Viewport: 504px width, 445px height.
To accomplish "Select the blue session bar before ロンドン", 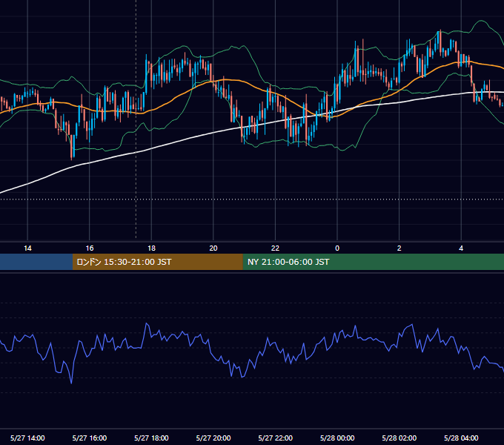I will 36,262.
